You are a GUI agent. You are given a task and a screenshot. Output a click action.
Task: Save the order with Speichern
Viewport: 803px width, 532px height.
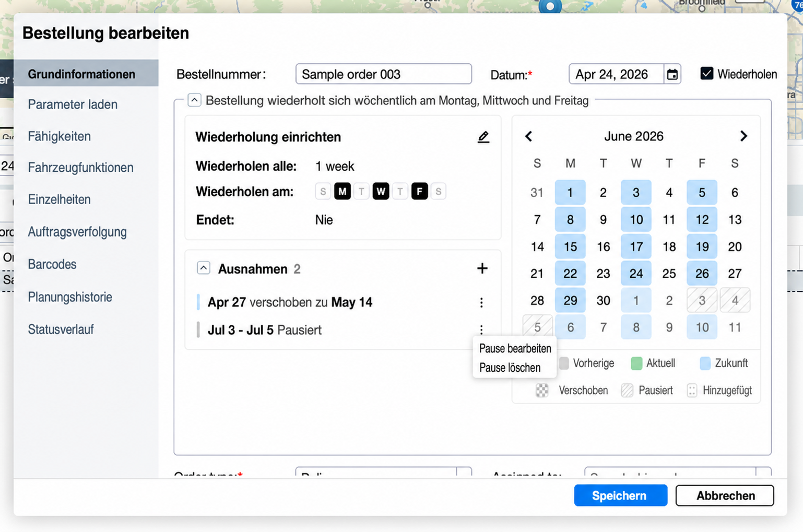620,496
